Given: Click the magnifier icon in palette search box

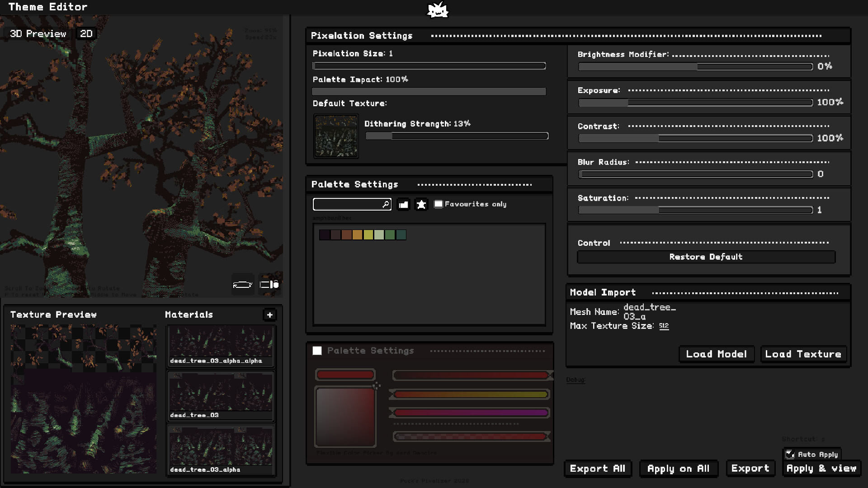Looking at the screenshot, I should pos(386,204).
